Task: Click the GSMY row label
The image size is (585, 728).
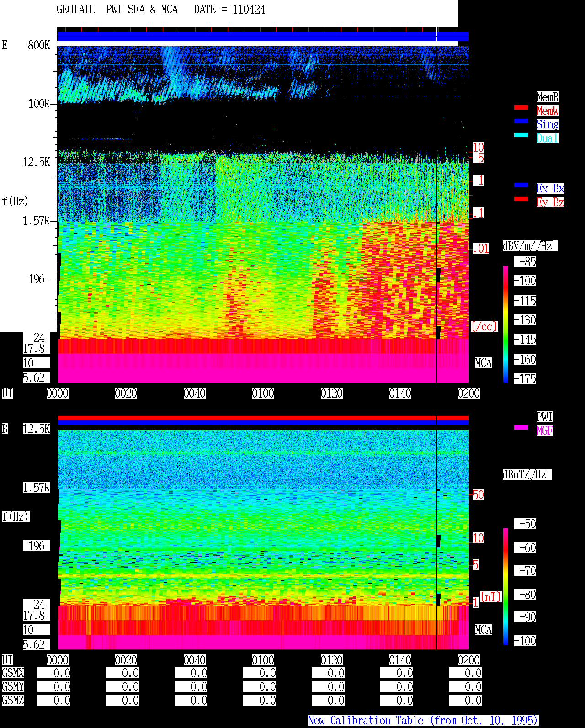Action: pos(13,686)
